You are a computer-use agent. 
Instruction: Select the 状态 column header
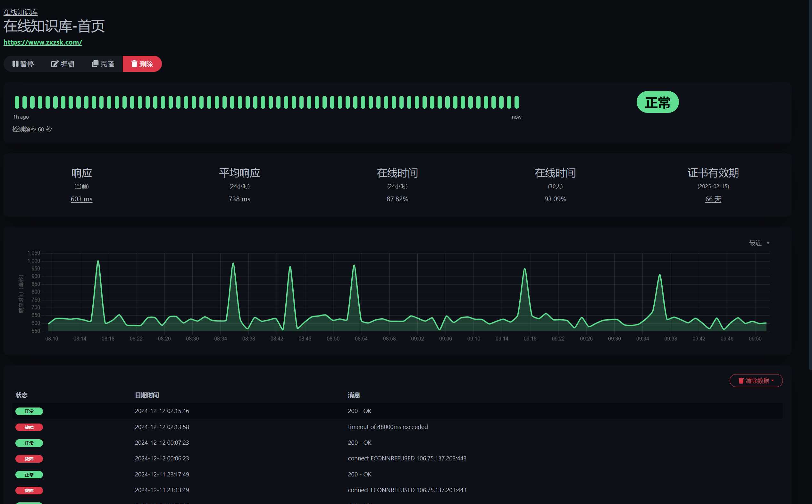click(22, 395)
